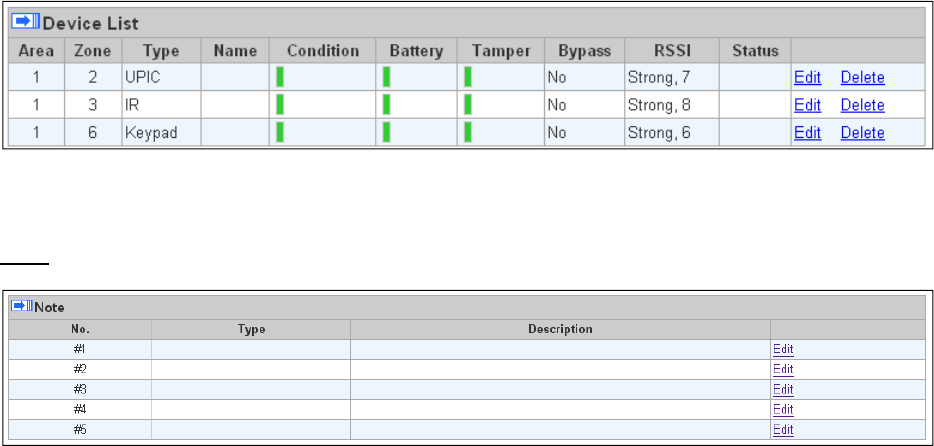Edit the UPIC device in zone 2

point(807,77)
